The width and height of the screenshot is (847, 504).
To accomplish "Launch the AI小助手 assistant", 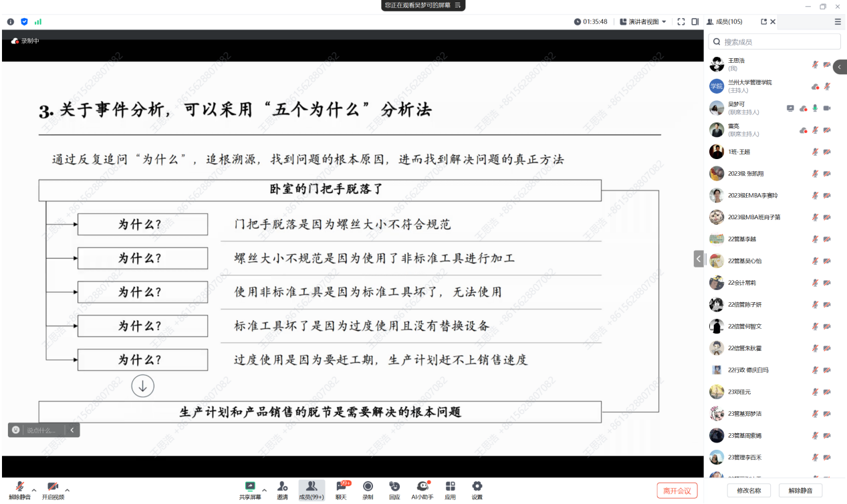I will coord(422,489).
